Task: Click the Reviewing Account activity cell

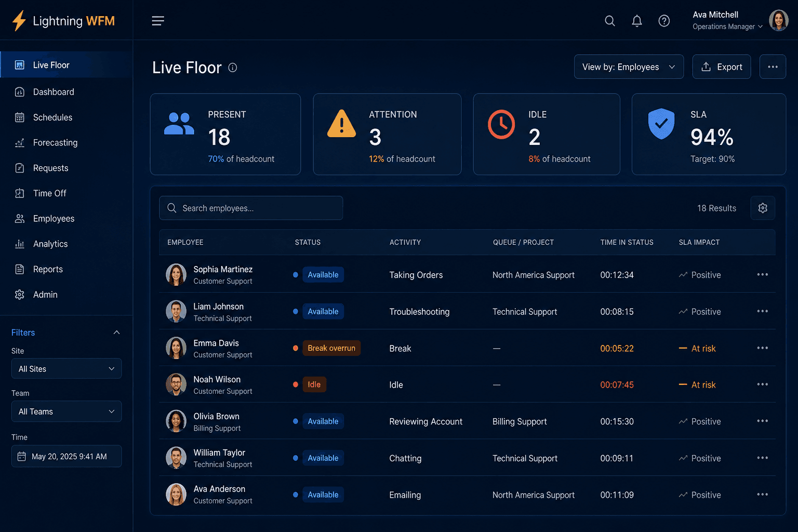Action: click(425, 421)
